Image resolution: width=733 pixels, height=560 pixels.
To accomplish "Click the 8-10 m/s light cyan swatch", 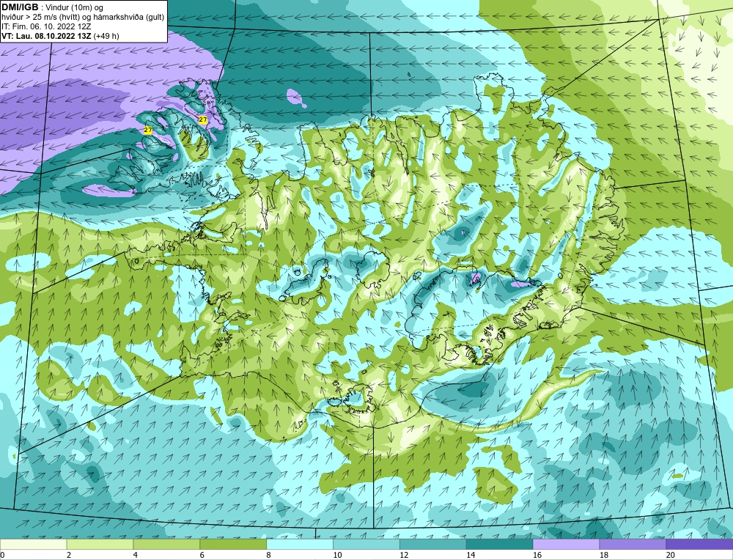I will click(300, 544).
